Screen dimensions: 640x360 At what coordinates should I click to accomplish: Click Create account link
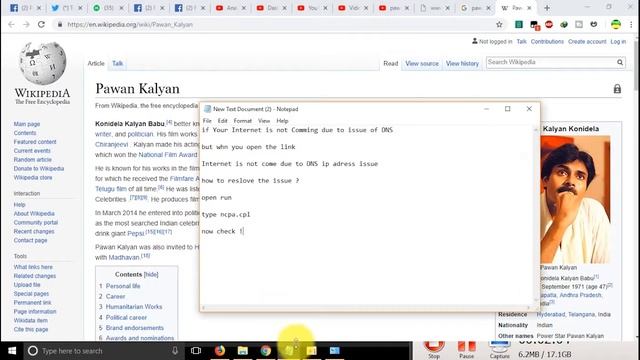tap(587, 42)
